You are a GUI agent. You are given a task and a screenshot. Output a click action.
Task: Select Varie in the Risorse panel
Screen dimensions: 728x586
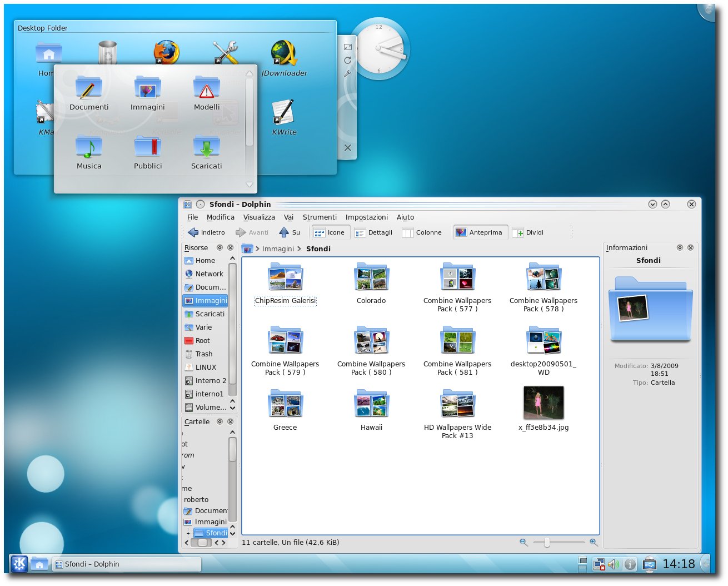click(205, 327)
